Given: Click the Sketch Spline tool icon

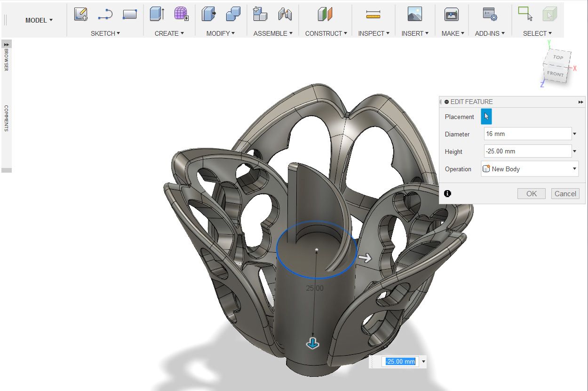Looking at the screenshot, I should (104, 14).
